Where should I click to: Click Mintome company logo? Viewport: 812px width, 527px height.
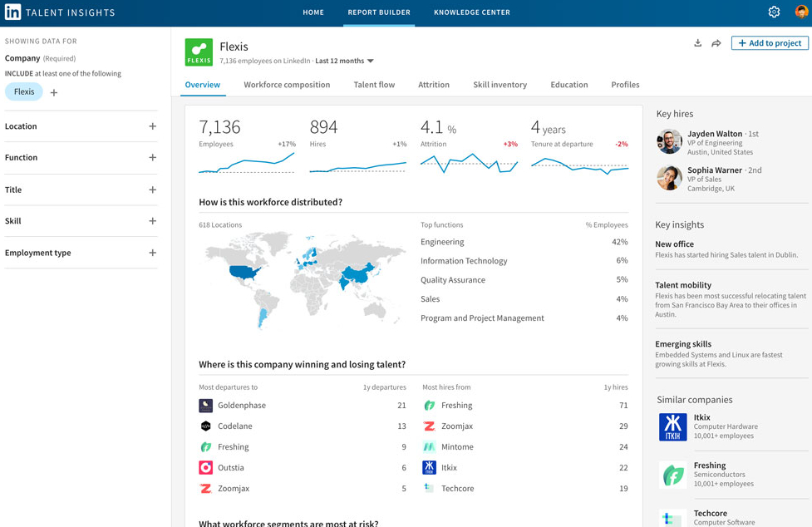pyautogui.click(x=430, y=446)
